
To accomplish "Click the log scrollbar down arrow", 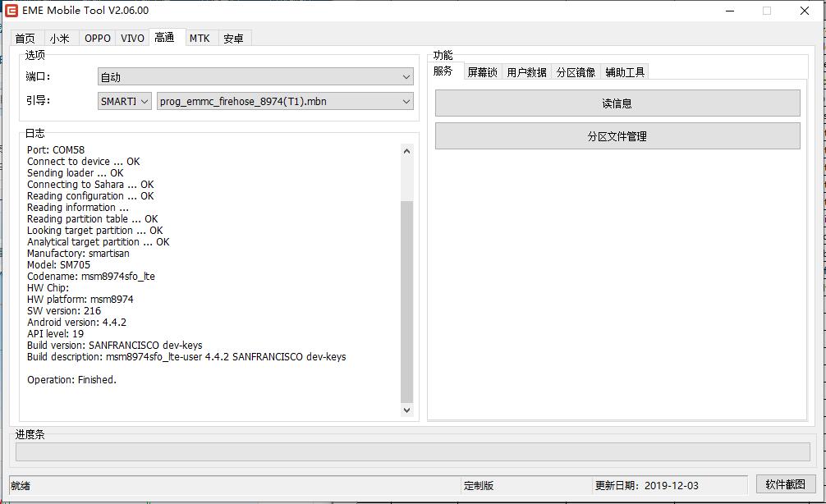I will click(406, 410).
